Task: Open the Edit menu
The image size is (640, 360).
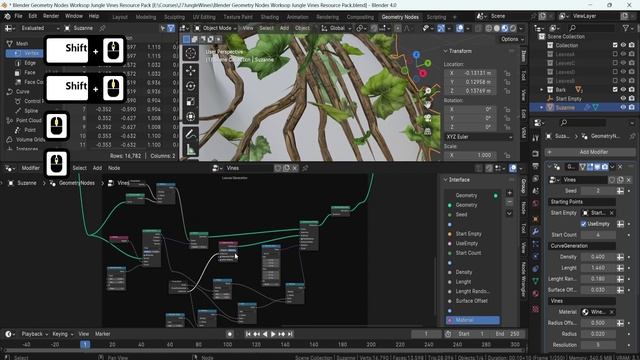Action: [33, 16]
